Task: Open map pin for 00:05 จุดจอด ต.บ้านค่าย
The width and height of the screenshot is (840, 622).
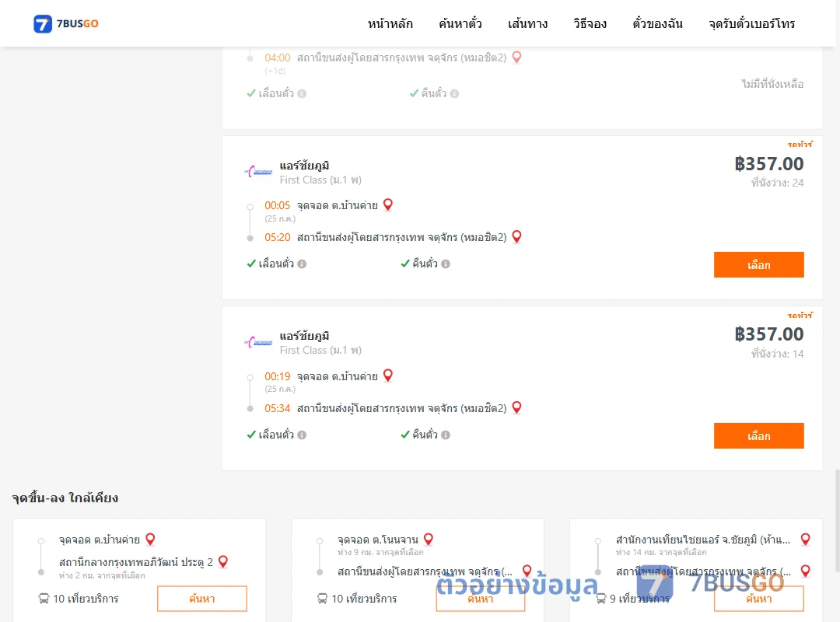Action: pyautogui.click(x=388, y=204)
